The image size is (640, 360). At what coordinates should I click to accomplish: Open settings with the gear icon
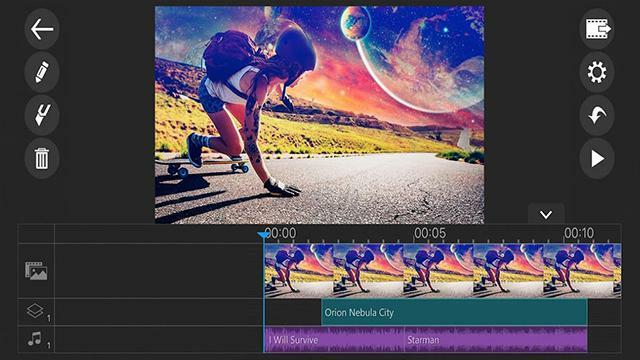(x=597, y=73)
